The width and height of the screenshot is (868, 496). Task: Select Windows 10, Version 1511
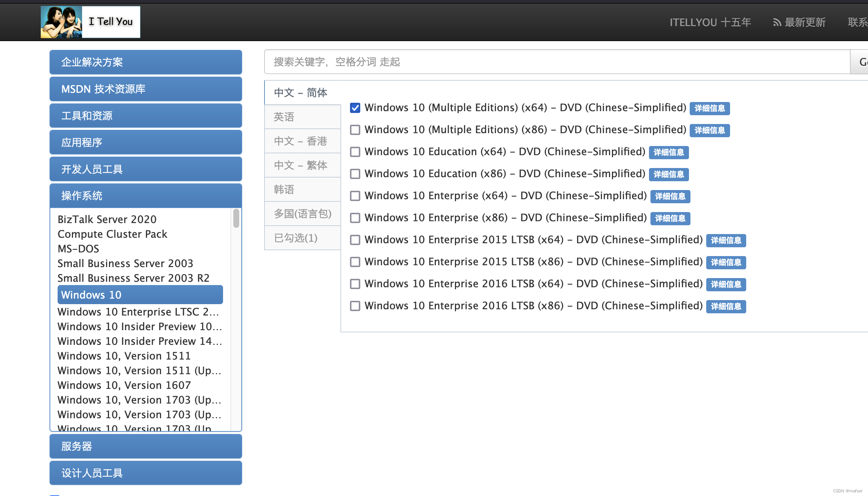point(124,356)
